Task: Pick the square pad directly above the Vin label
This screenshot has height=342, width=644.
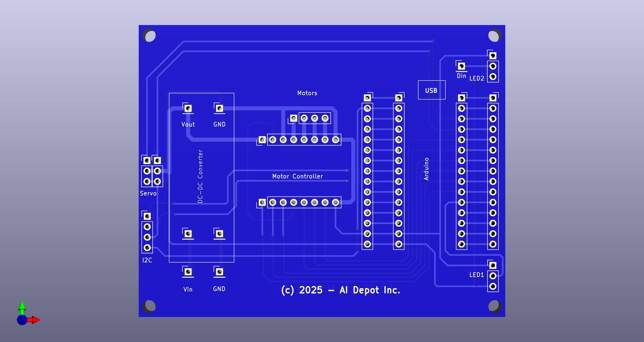Action: coord(188,272)
